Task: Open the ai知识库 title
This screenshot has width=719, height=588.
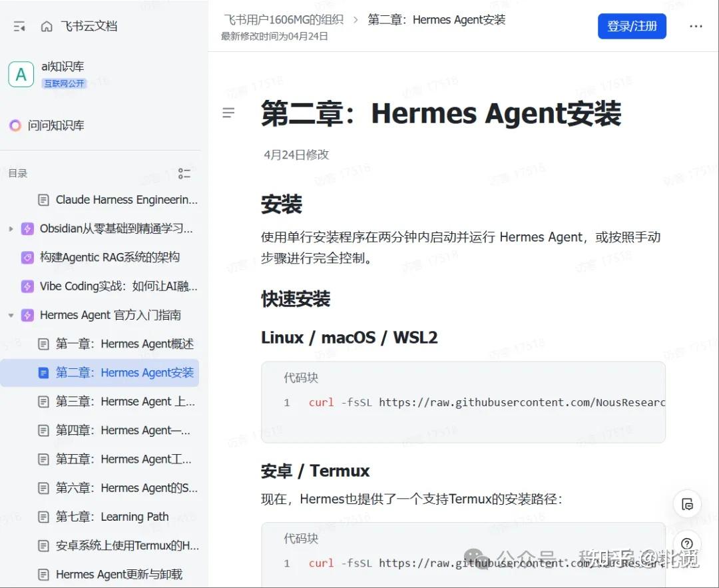Action: click(x=63, y=67)
